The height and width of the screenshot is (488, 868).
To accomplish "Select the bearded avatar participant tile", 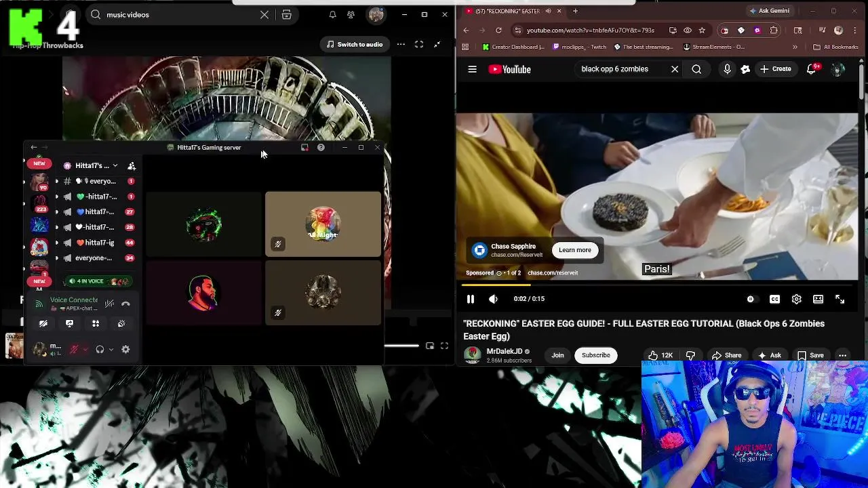I will pos(203,293).
